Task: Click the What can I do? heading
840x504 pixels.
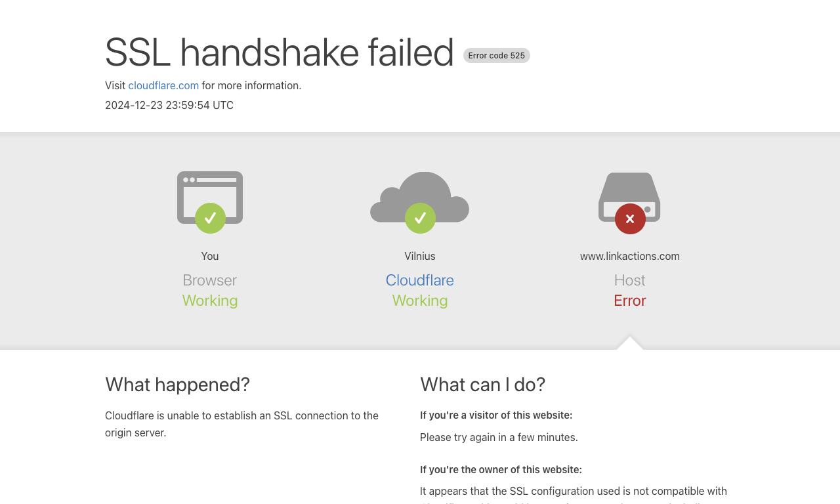Action: pos(483,385)
